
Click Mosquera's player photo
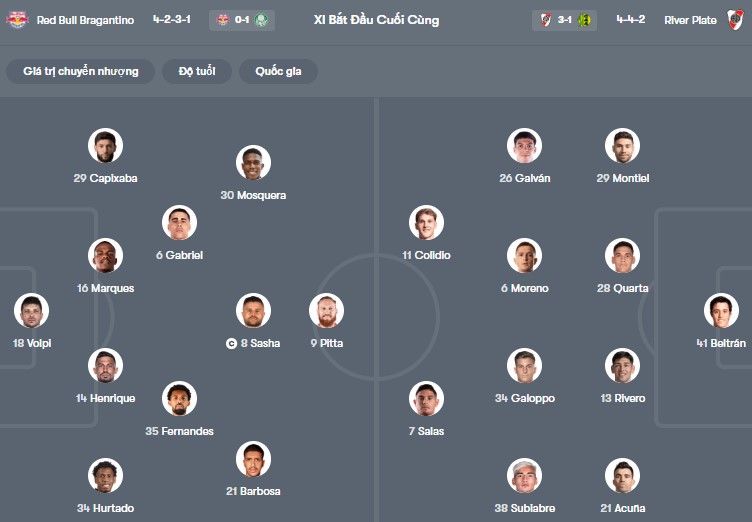click(253, 163)
